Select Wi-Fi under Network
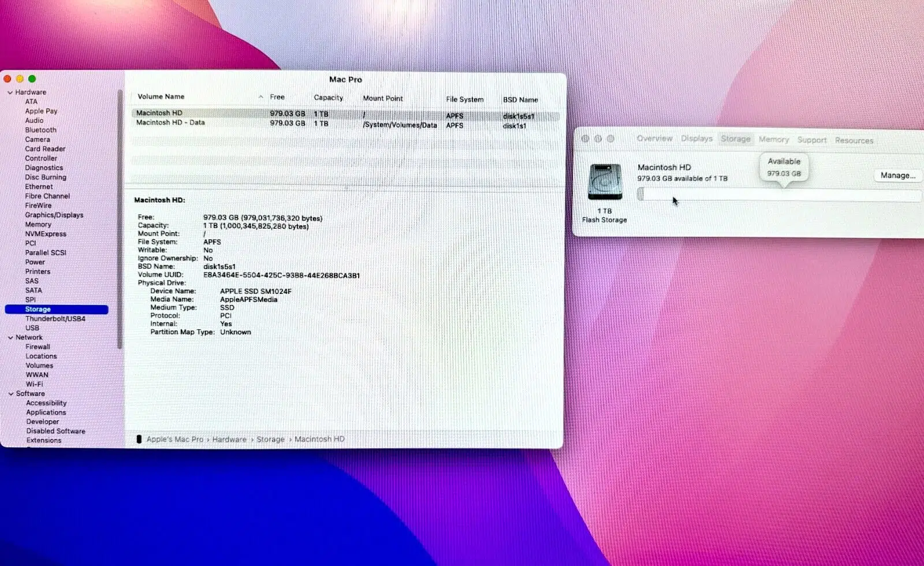Viewport: 924px width, 566px height. pos(34,385)
